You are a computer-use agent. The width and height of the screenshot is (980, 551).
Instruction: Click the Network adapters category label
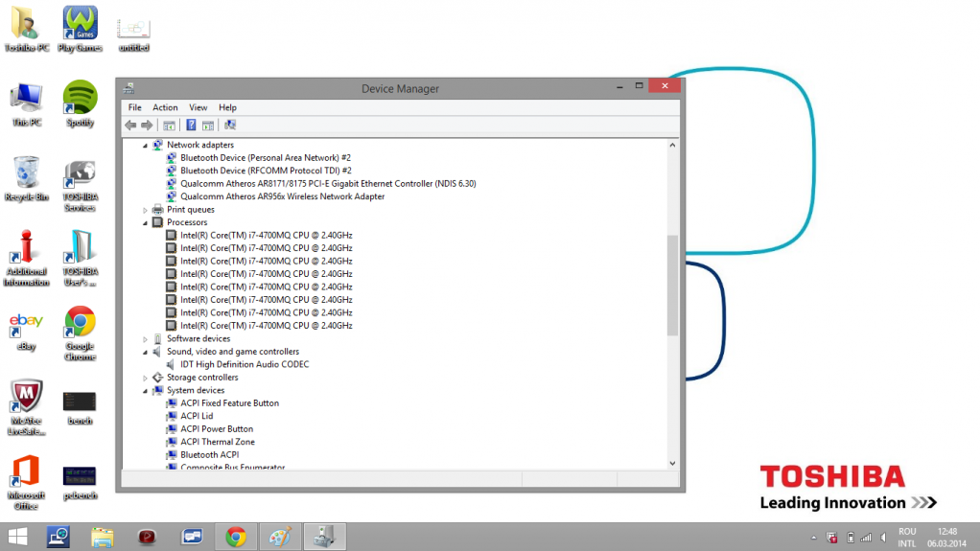click(200, 145)
